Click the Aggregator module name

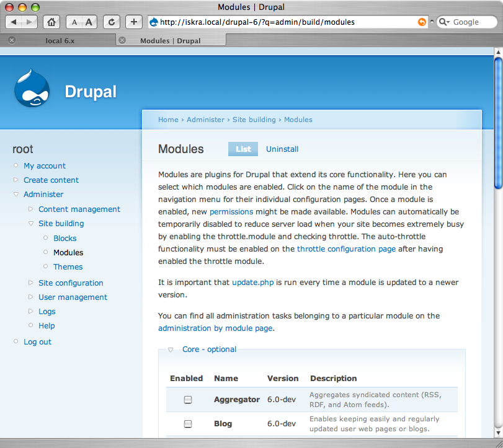tap(237, 400)
